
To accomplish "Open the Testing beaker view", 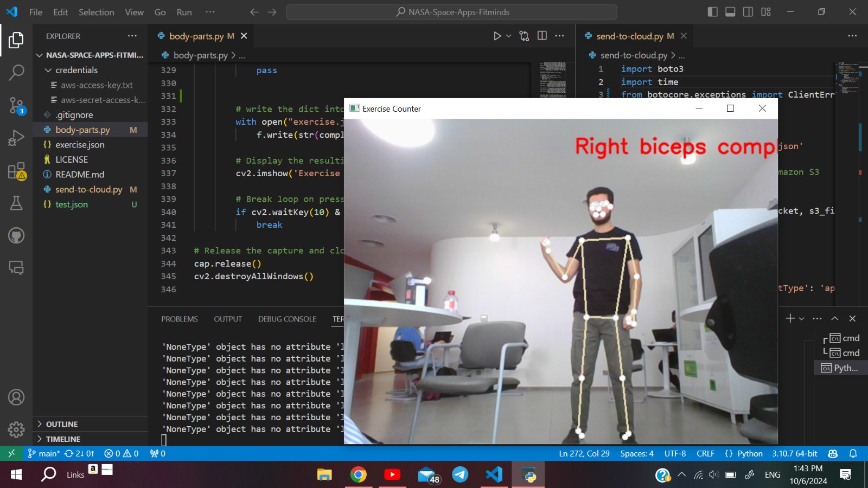I will point(16,203).
